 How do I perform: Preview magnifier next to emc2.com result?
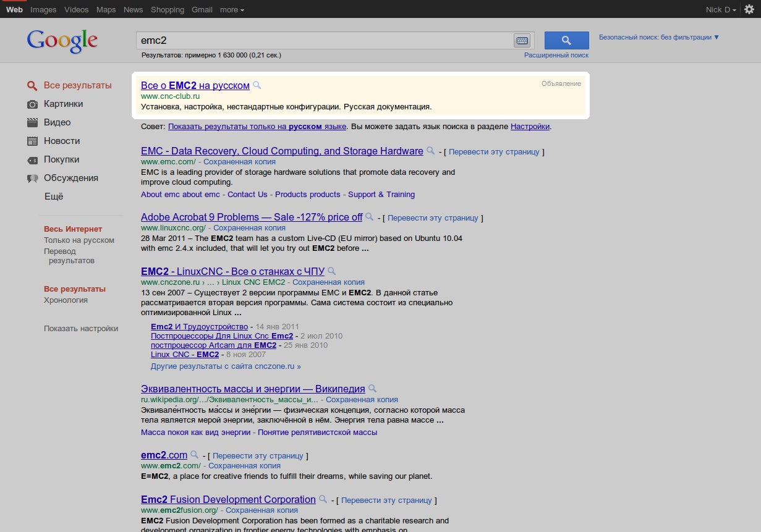click(x=195, y=455)
